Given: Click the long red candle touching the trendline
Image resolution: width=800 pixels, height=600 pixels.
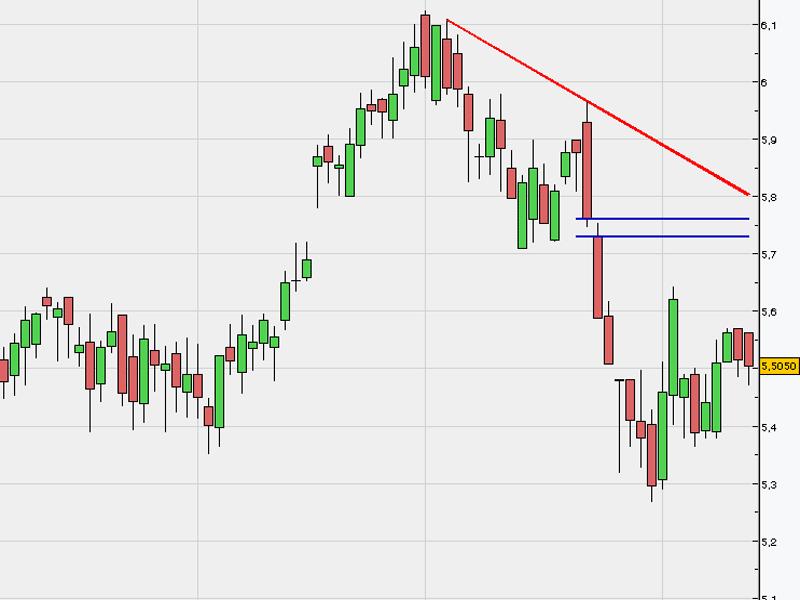Looking at the screenshot, I should coord(587,170).
